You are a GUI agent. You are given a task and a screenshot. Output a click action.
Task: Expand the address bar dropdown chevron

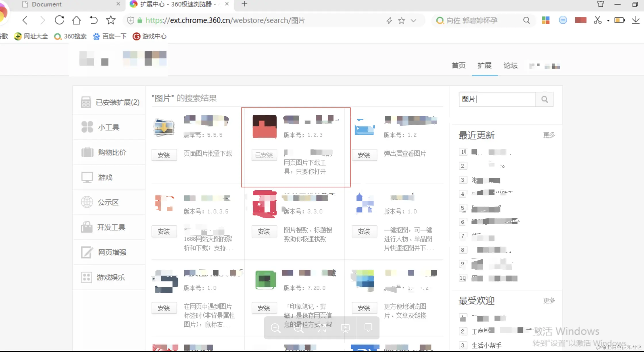tap(413, 20)
